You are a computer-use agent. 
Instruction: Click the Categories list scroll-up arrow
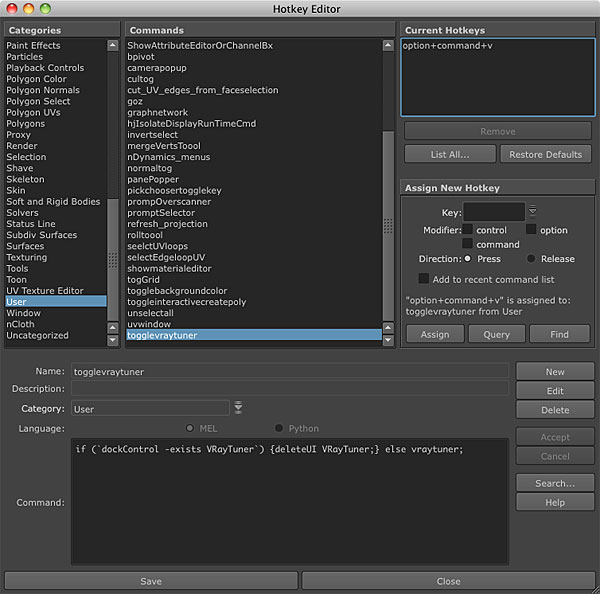[112, 46]
